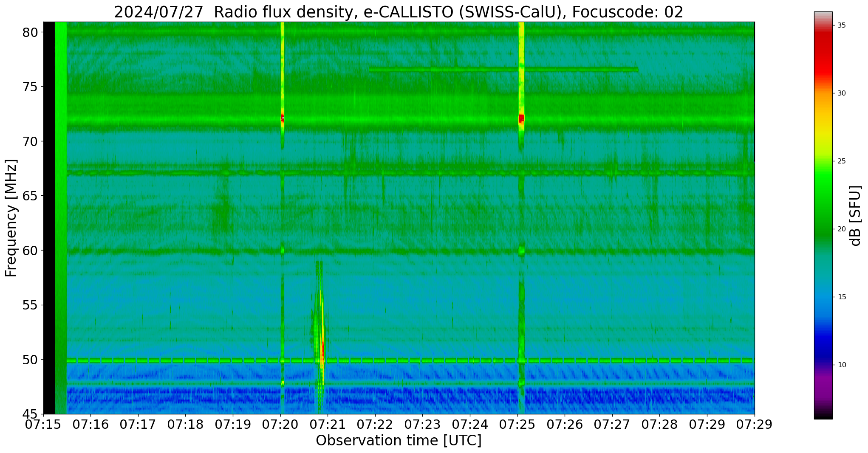Click the black data gap at plot start
This screenshot has height=453, width=868.
pos(49,218)
